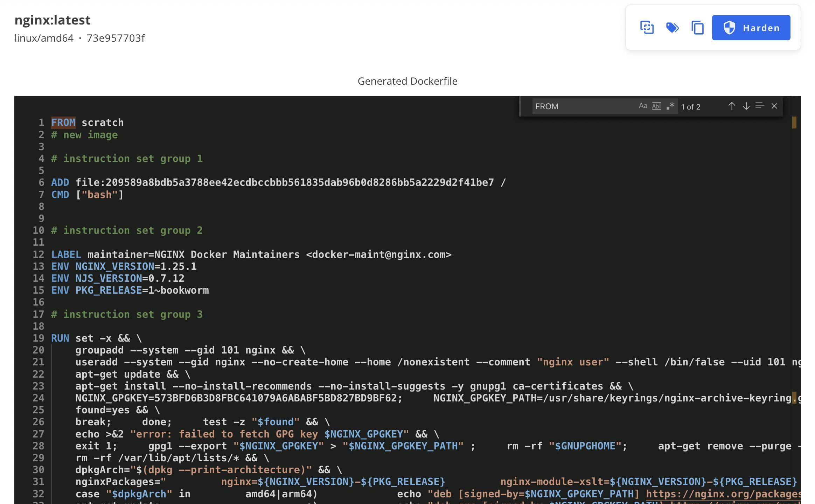The height and width of the screenshot is (504, 815).
Task: Toggle Match Case (Aa) in find widget
Action: point(643,106)
